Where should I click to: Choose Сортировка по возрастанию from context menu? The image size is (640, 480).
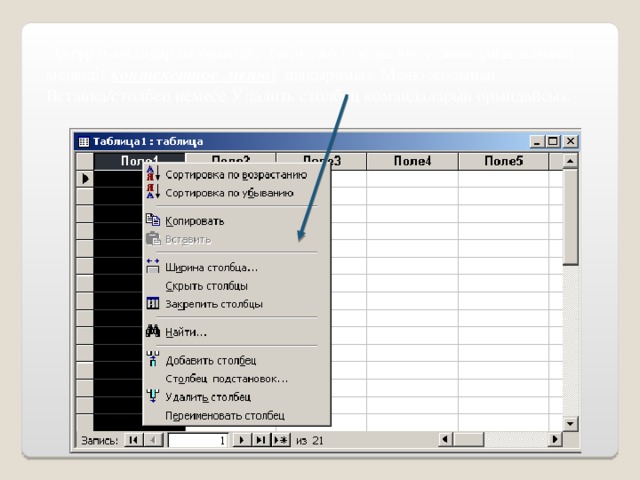click(236, 175)
